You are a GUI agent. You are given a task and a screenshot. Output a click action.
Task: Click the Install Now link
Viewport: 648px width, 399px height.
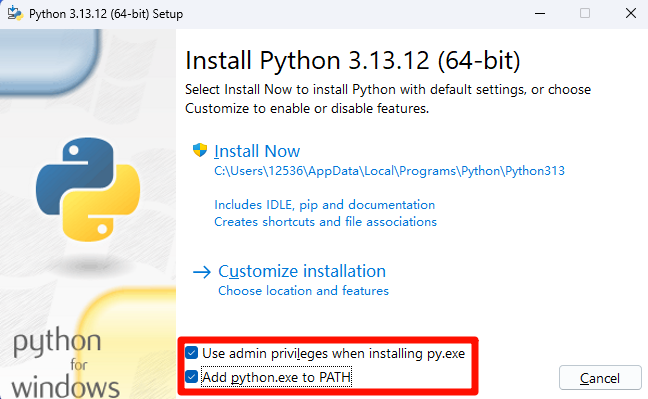(257, 151)
